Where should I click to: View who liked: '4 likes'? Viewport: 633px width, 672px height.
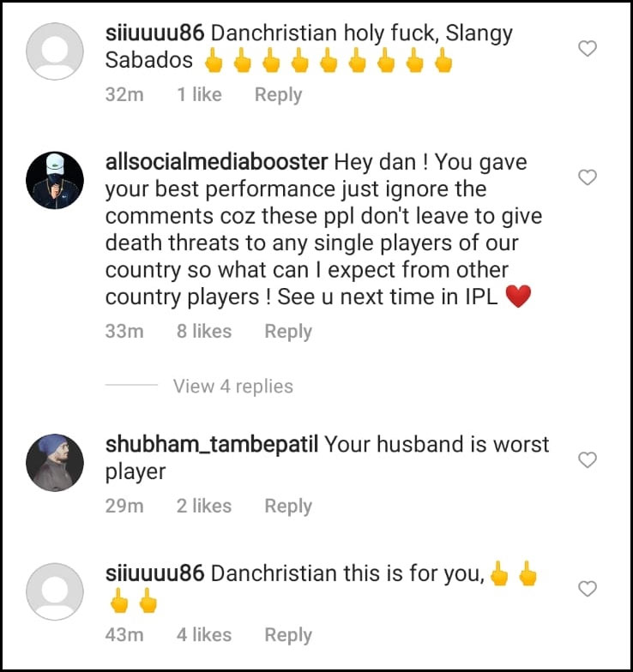point(204,634)
